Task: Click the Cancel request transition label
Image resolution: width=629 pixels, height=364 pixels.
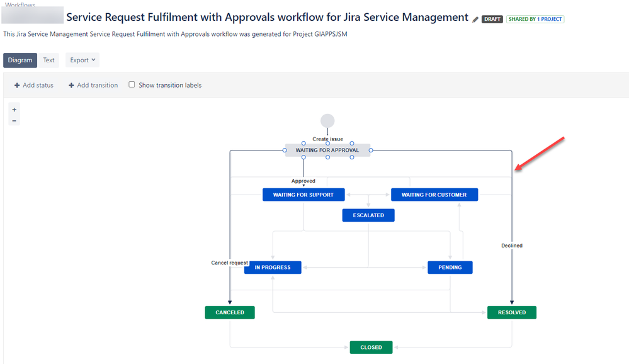Action: click(x=229, y=263)
